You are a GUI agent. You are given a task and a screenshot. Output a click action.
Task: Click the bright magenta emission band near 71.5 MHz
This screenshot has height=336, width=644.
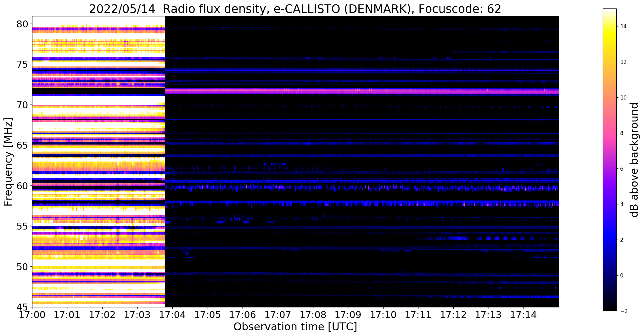click(362, 91)
